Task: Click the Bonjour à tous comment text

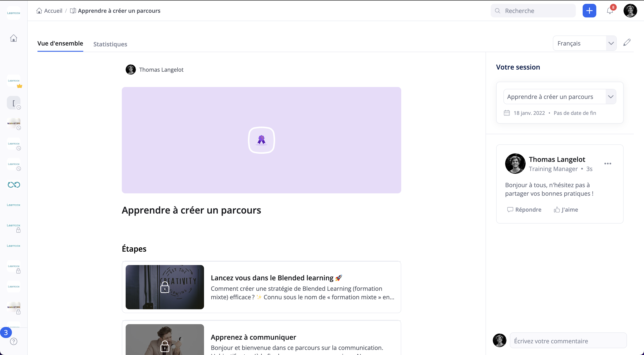Action: (549, 189)
